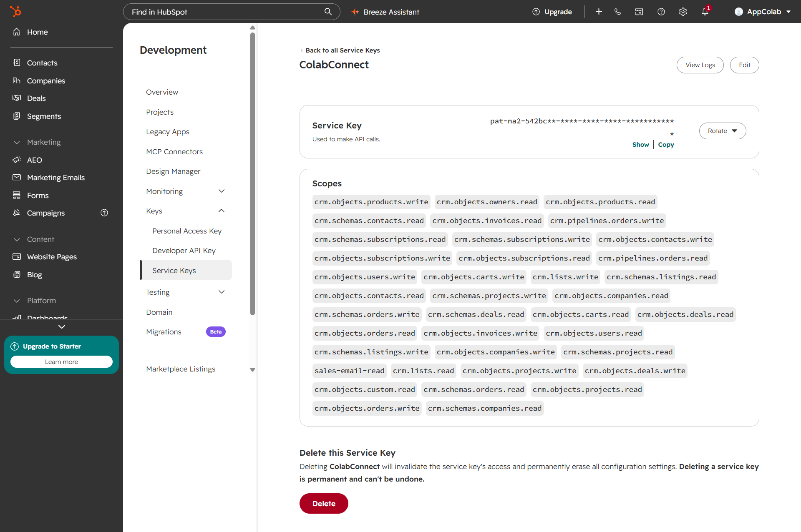Click the Companies icon

coord(17,80)
